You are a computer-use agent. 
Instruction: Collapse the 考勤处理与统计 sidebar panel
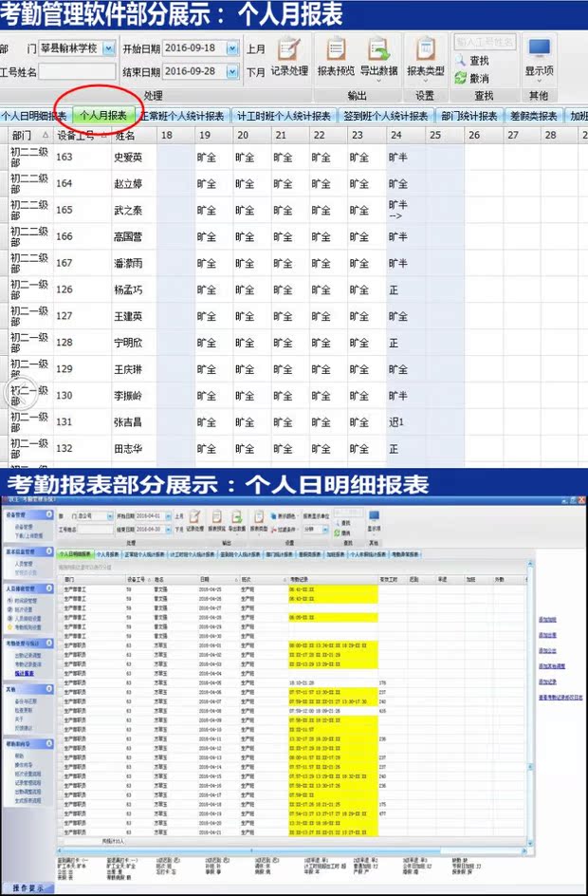[49, 644]
